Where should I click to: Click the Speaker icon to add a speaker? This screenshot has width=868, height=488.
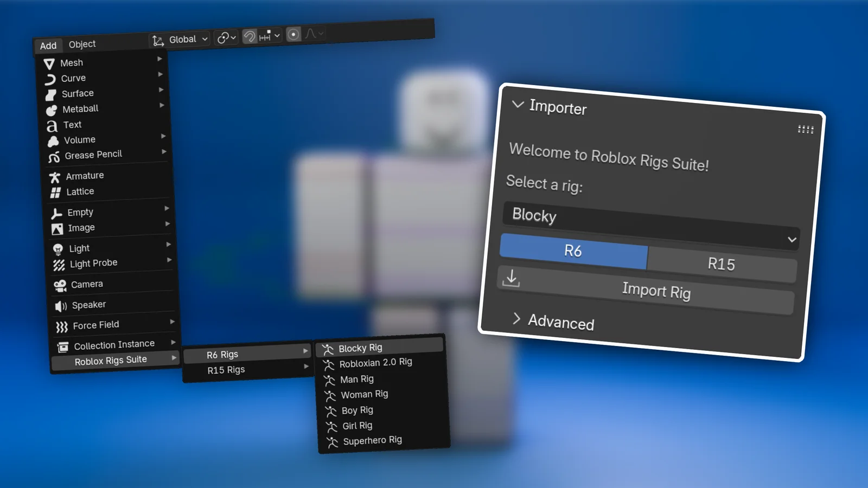(x=60, y=304)
